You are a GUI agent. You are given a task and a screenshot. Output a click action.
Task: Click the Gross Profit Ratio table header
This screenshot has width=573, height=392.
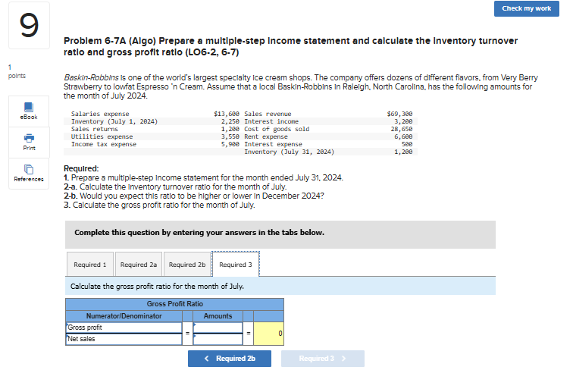coord(174,304)
